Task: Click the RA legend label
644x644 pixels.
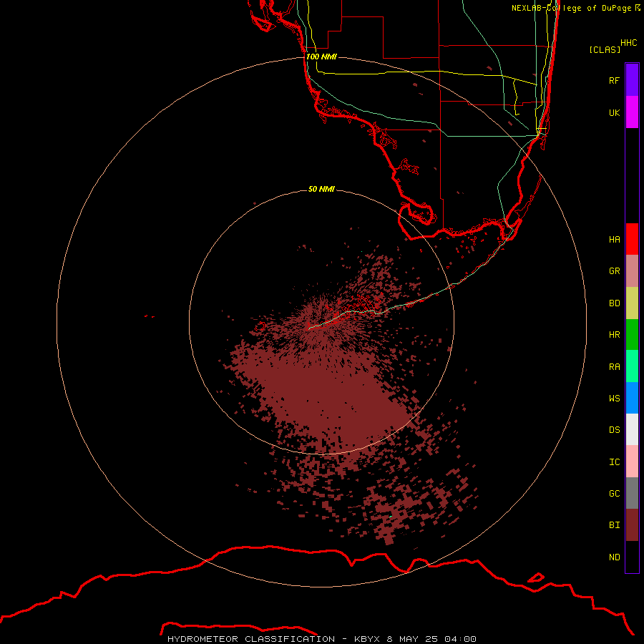Action: click(614, 367)
